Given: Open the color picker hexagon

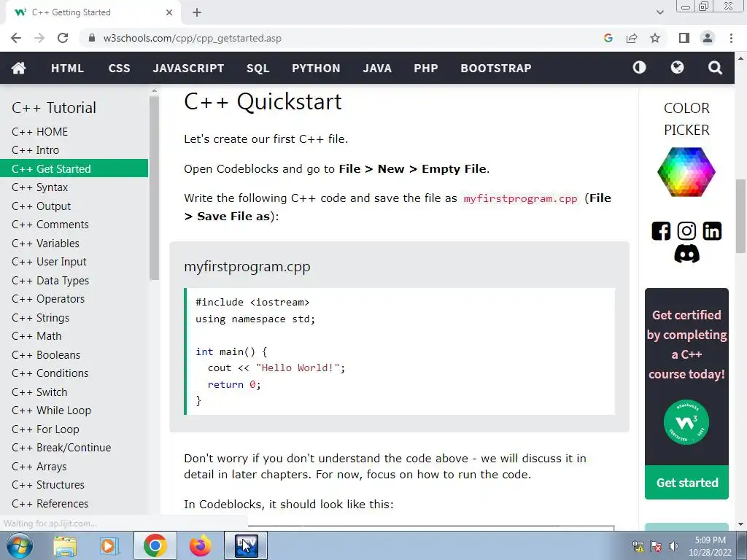Looking at the screenshot, I should (686, 172).
